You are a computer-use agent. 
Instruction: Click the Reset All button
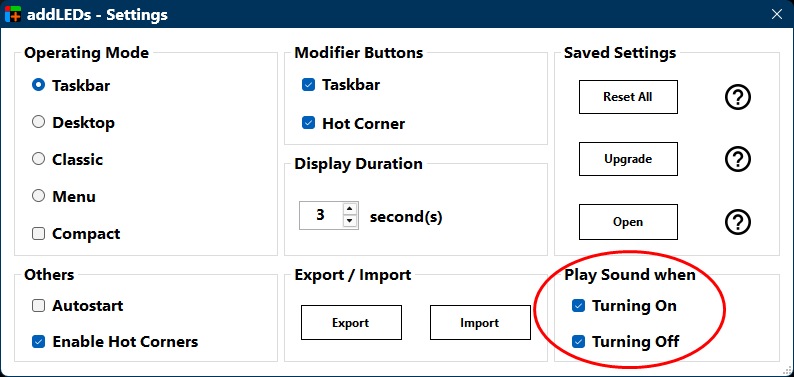tap(628, 97)
